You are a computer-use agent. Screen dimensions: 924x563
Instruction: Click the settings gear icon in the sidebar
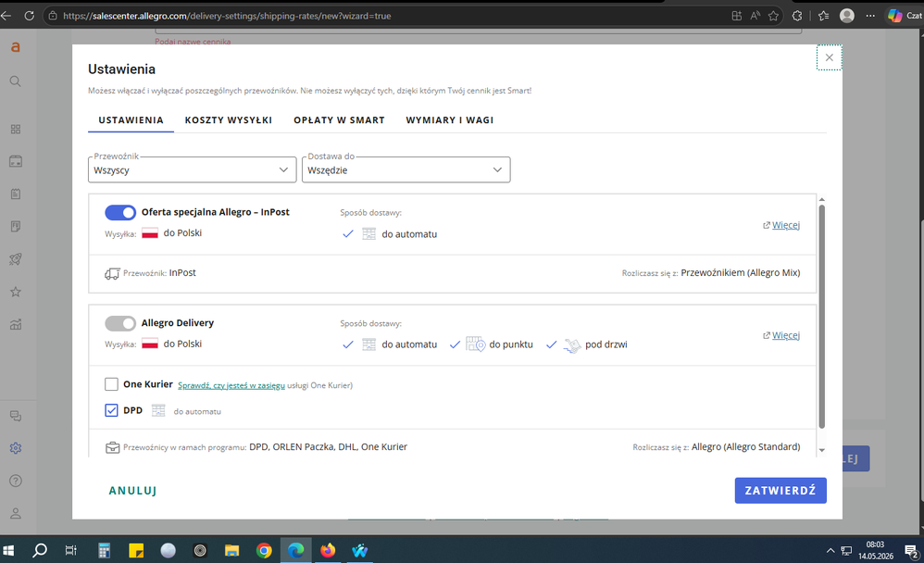(x=16, y=448)
